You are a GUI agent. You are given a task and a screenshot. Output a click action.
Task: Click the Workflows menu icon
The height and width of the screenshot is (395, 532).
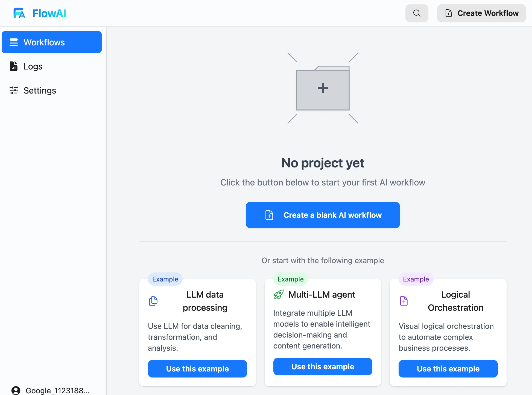pos(14,42)
